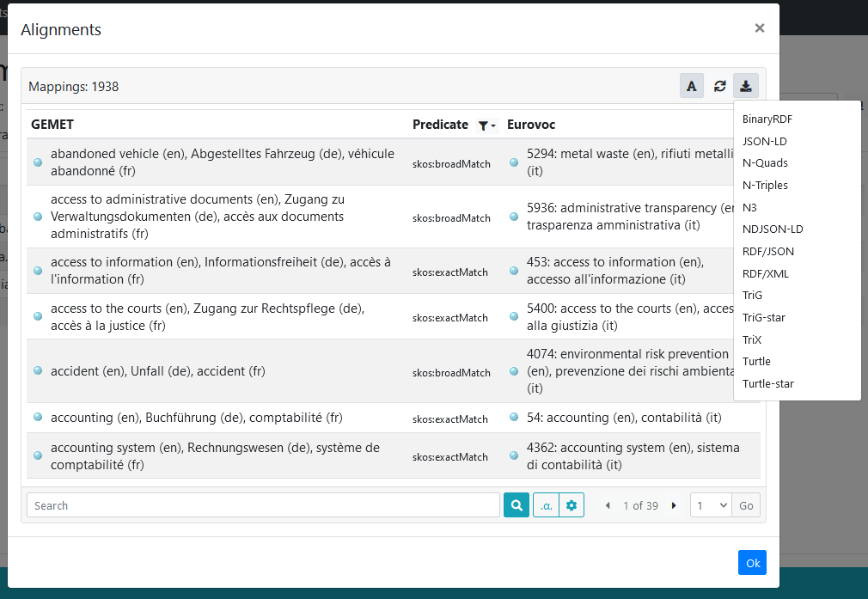Close the Alignments dialog
The image size is (868, 599).
point(760,28)
